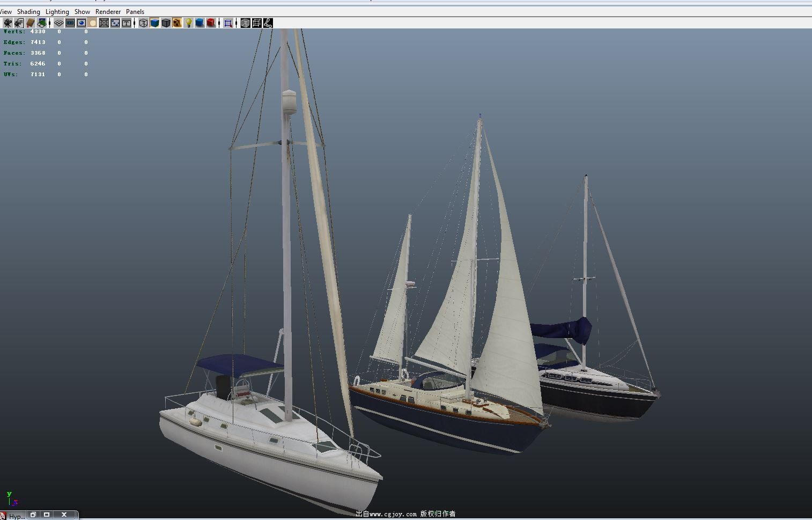Open the Camera Attributes icon
The image size is (812, 520).
click(19, 23)
